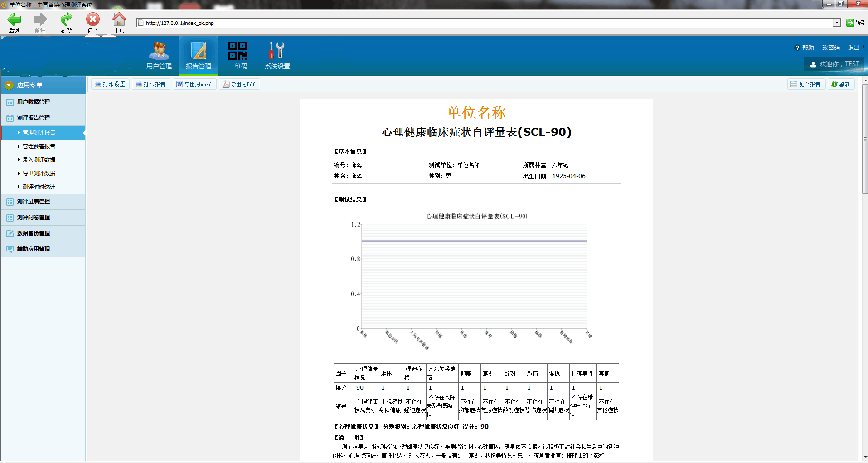Expand 辅助应用管理 sidebar section
Image resolution: width=868 pixels, height=463 pixels.
(x=43, y=249)
